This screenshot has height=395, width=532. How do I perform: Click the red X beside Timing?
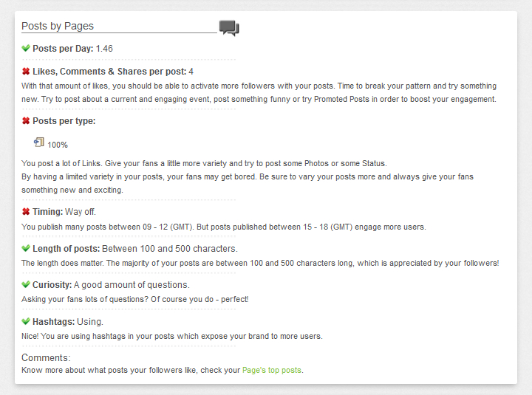26,212
